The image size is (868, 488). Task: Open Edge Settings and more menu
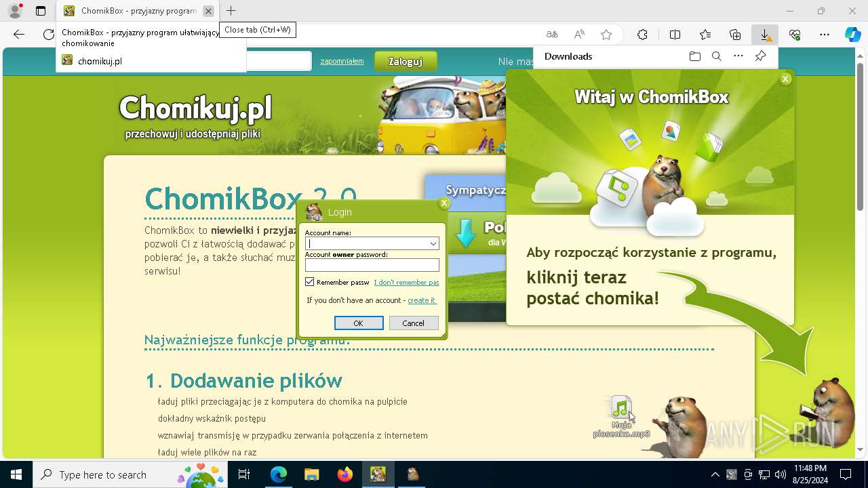825,35
